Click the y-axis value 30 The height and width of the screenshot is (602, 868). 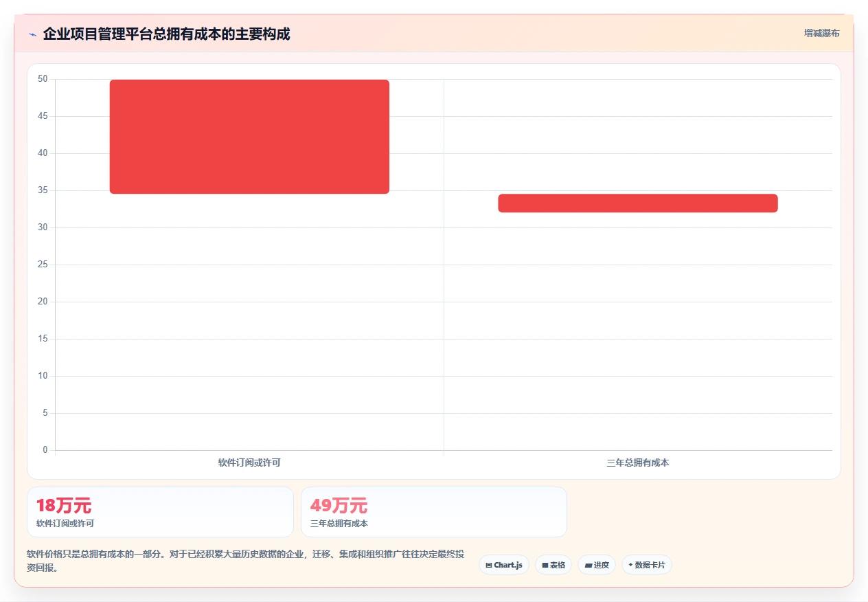[x=43, y=227]
